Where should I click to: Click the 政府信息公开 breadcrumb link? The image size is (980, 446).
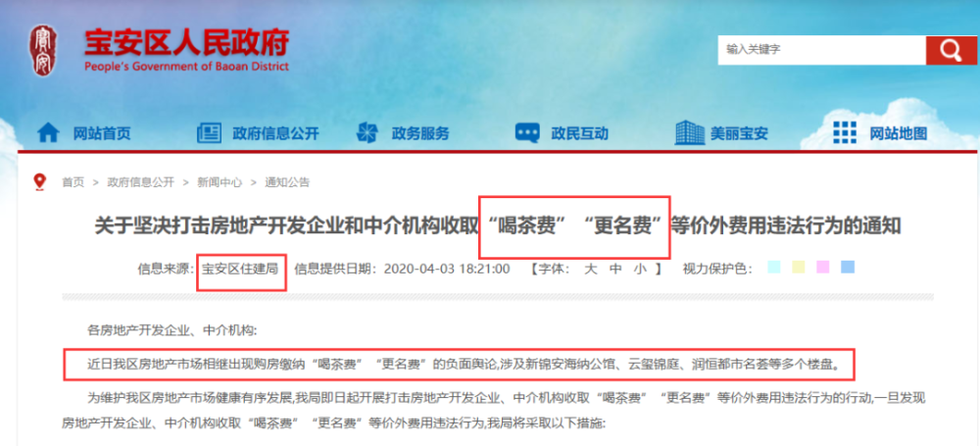pyautogui.click(x=140, y=182)
